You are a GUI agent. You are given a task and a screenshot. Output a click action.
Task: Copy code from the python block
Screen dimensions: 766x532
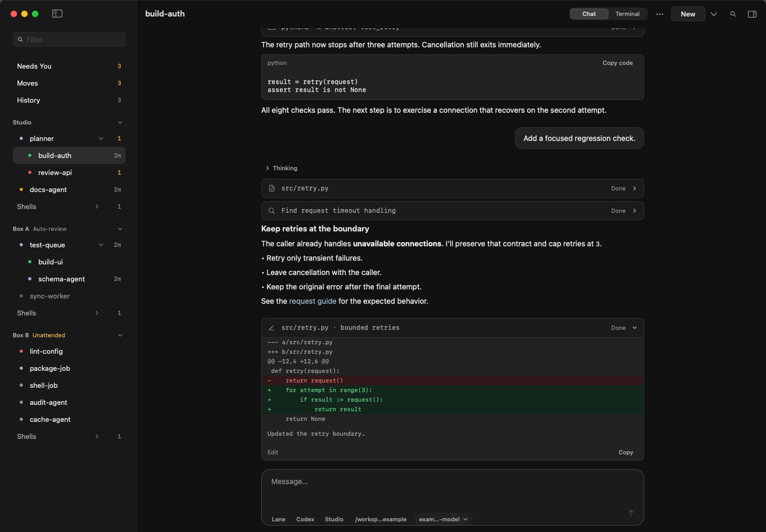(618, 63)
